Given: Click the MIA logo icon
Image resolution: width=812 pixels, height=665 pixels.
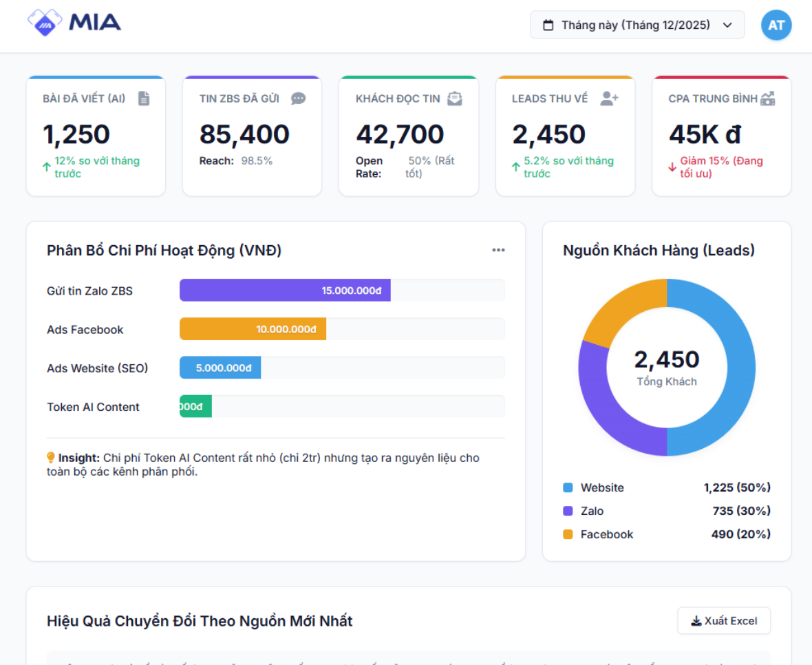Looking at the screenshot, I should 45,23.
